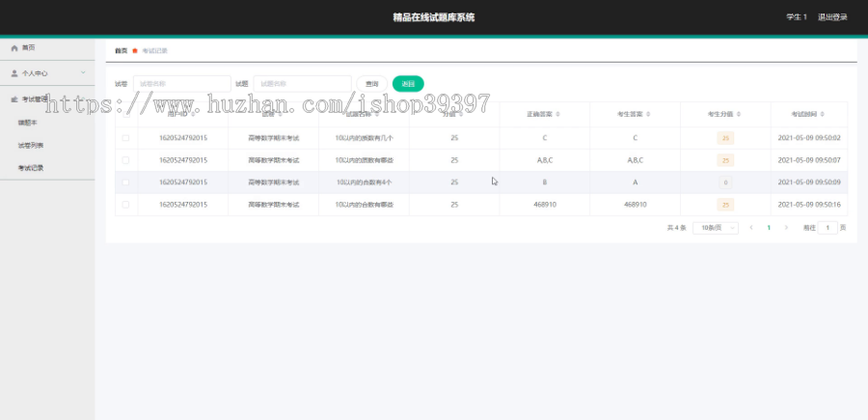The width and height of the screenshot is (868, 420).
Task: Open 首页 in the sidebar
Action: (x=47, y=48)
